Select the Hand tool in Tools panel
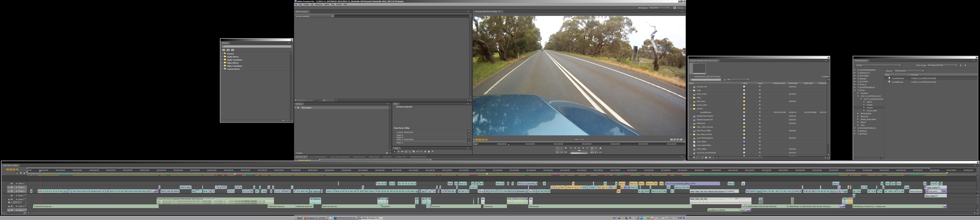The height and width of the screenshot is (220, 980). (429, 152)
